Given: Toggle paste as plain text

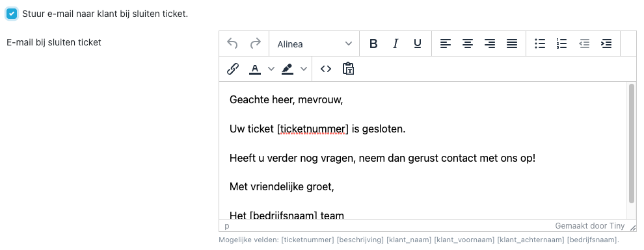Looking at the screenshot, I should coord(348,69).
